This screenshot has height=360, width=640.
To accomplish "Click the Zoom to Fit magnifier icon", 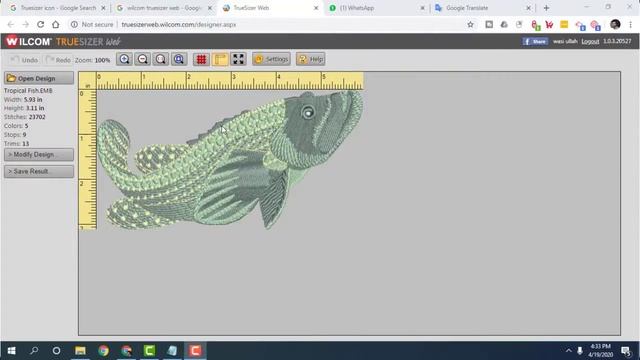I will [x=179, y=59].
